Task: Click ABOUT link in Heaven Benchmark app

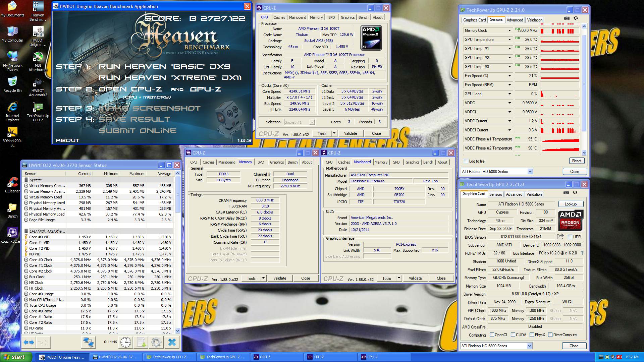Action: click(67, 140)
